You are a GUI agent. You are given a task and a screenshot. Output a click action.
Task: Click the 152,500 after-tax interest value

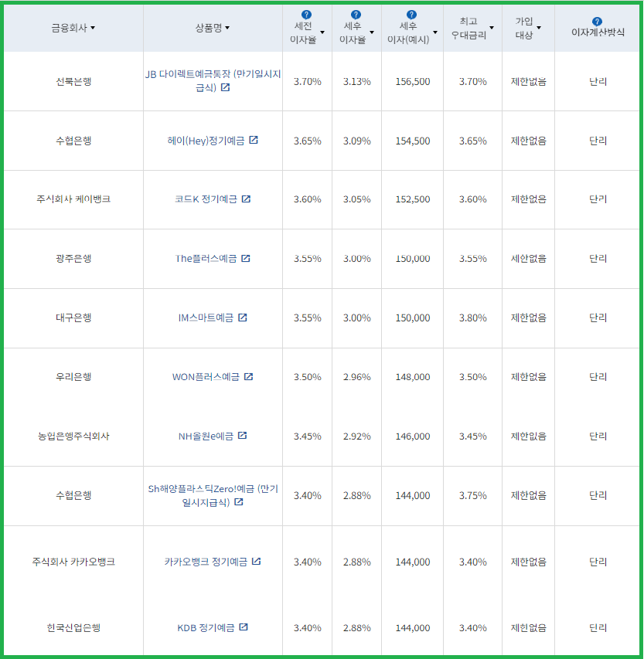tap(413, 199)
